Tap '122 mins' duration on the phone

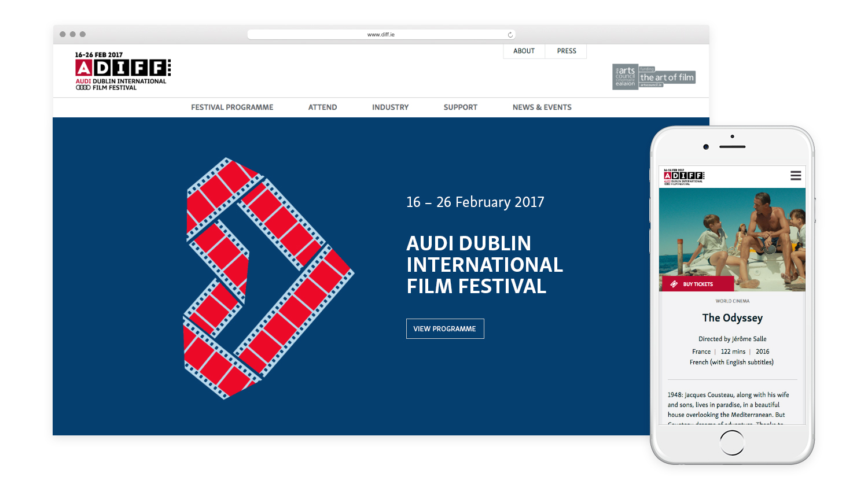coord(733,352)
